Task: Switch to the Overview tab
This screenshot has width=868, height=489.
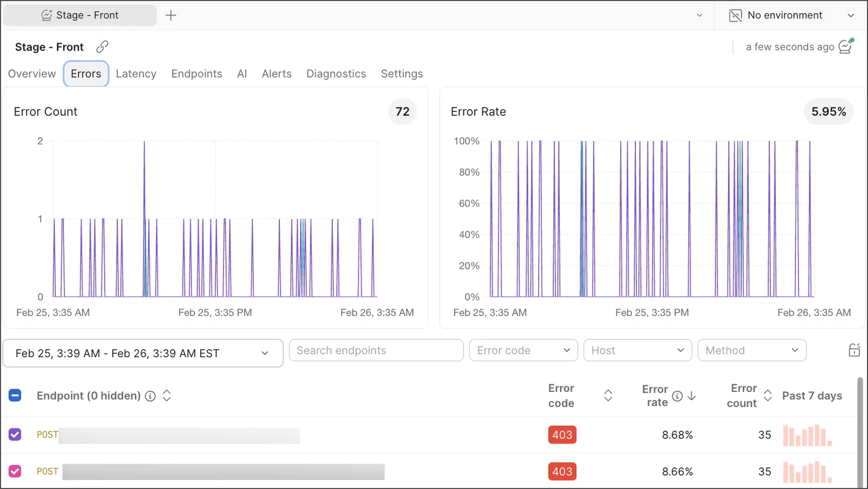Action: point(32,74)
